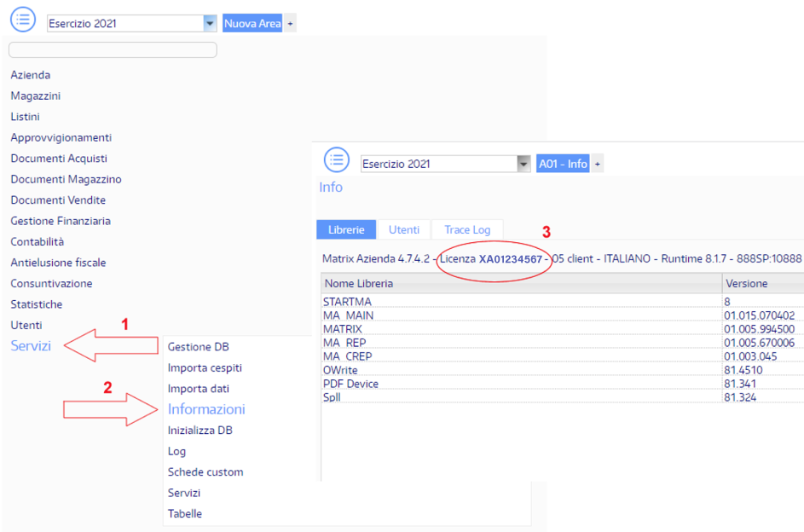
Task: Add a new area tab with plus button
Action: click(x=291, y=24)
